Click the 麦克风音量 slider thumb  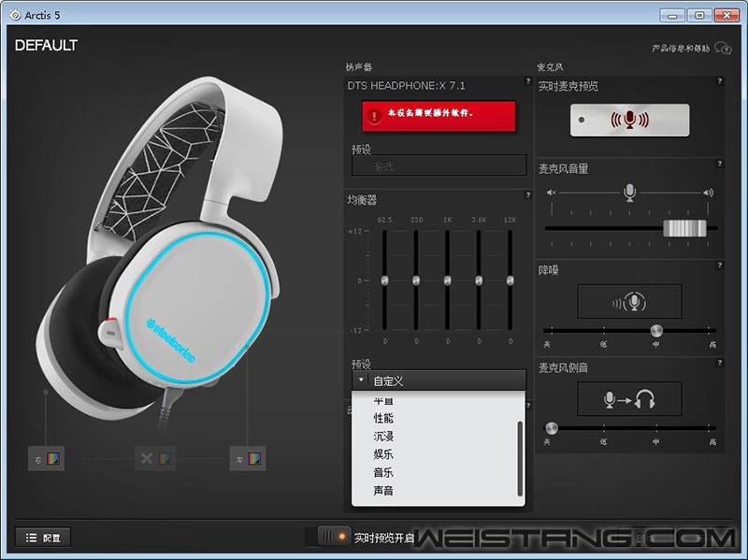pos(684,228)
